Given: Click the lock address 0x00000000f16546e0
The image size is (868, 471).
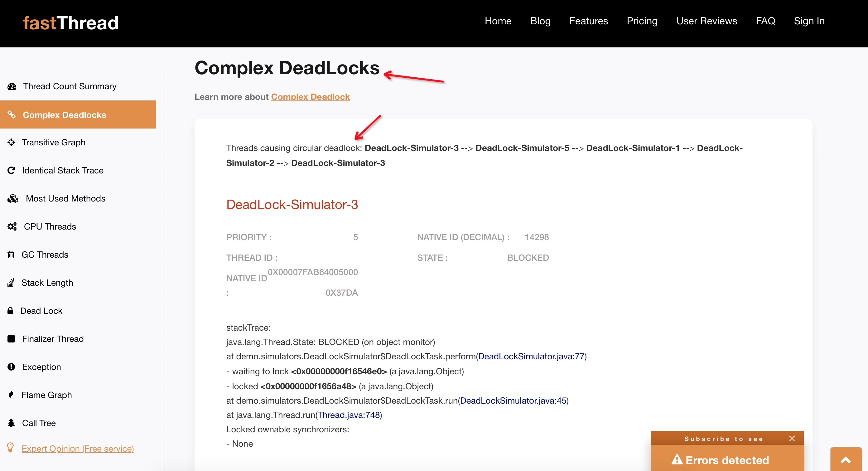Looking at the screenshot, I should click(339, 371).
